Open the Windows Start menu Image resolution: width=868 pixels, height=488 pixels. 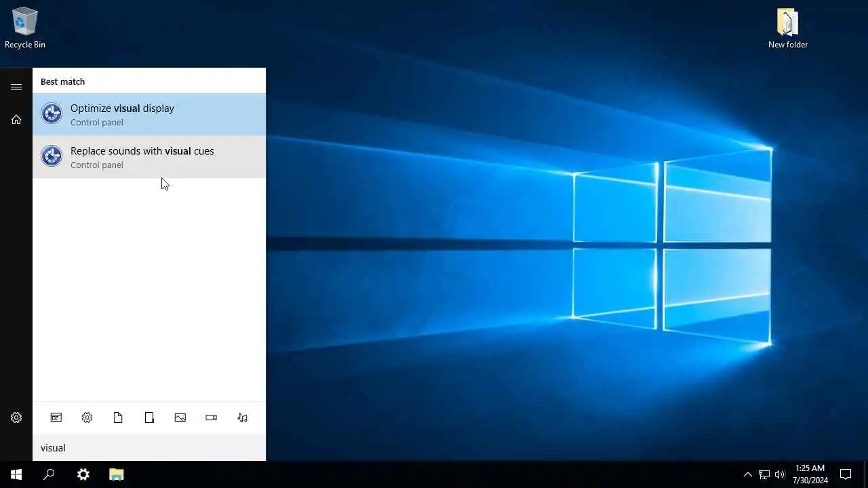pyautogui.click(x=16, y=474)
